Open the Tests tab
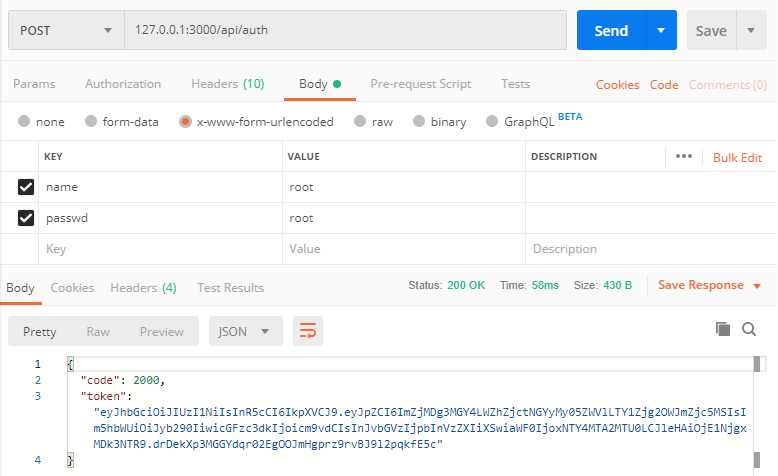Image resolution: width=778 pixels, height=476 pixels. pos(516,84)
